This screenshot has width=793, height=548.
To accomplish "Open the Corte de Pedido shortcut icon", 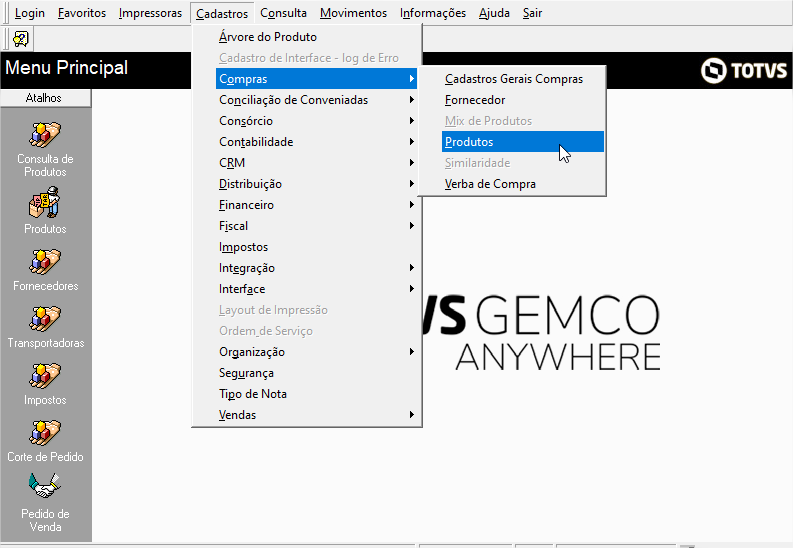I will click(45, 433).
